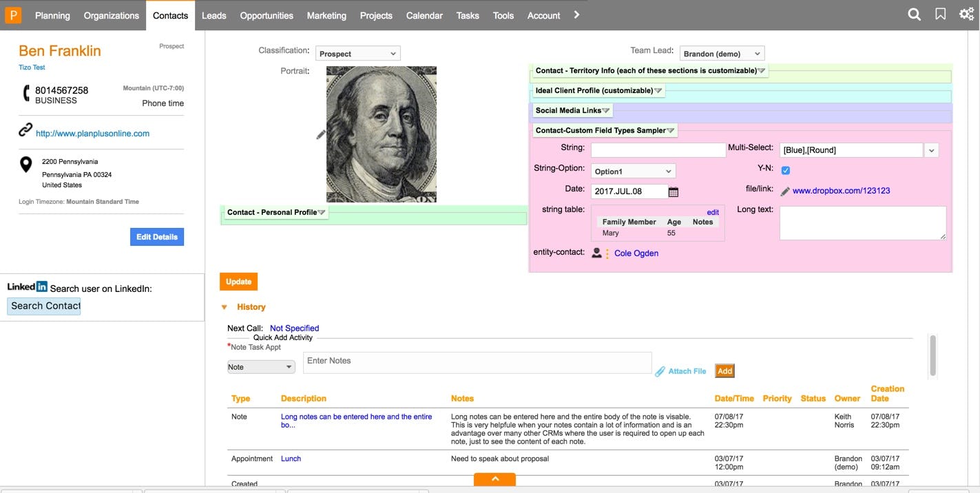Open the settings gears icon
Image resolution: width=980 pixels, height=493 pixels.
(x=967, y=12)
